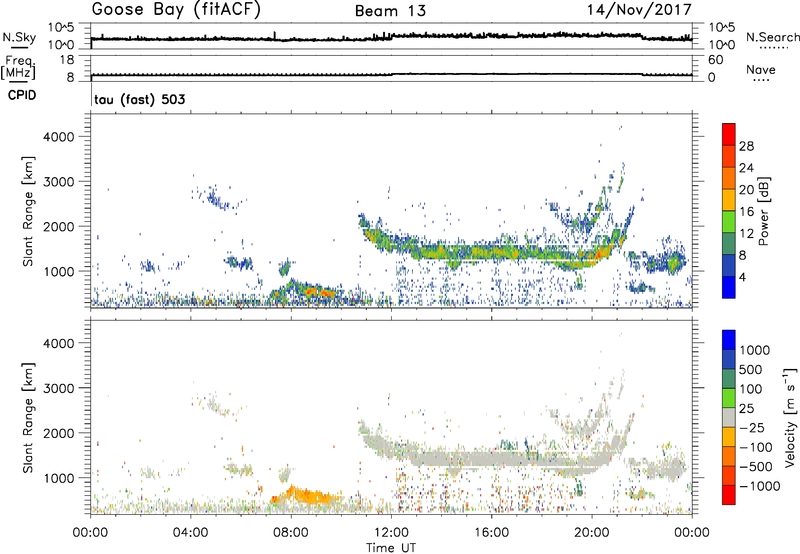Click the velocity scale value "100"
Image resolution: width=800 pixels, height=554 pixels.
click(751, 389)
